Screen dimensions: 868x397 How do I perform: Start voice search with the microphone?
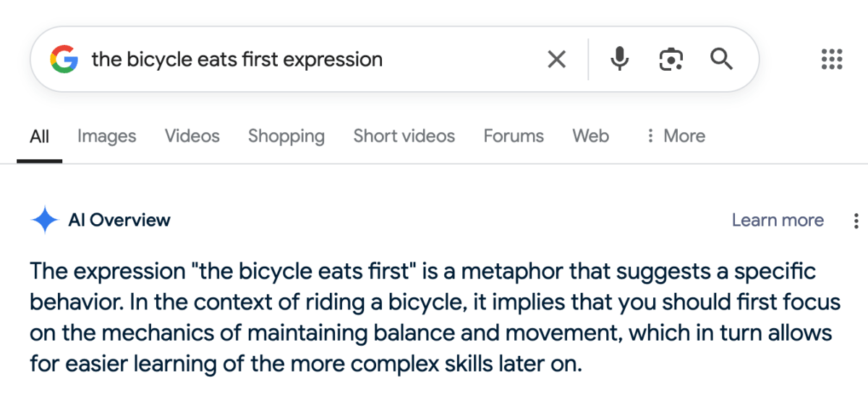pos(619,59)
